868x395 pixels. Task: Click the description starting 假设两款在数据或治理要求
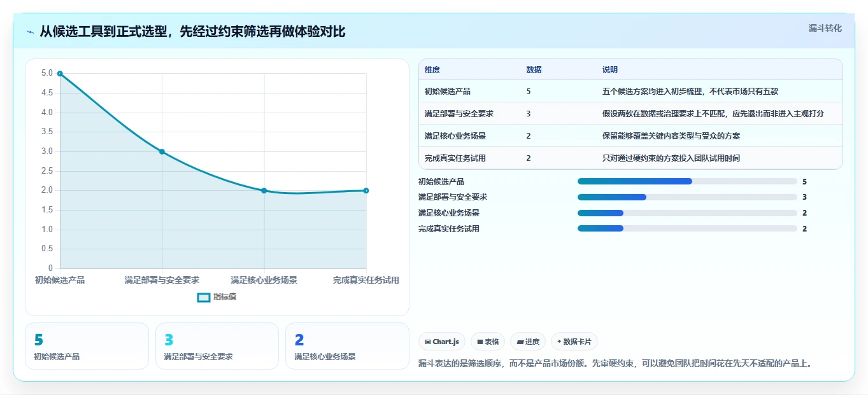click(x=713, y=114)
